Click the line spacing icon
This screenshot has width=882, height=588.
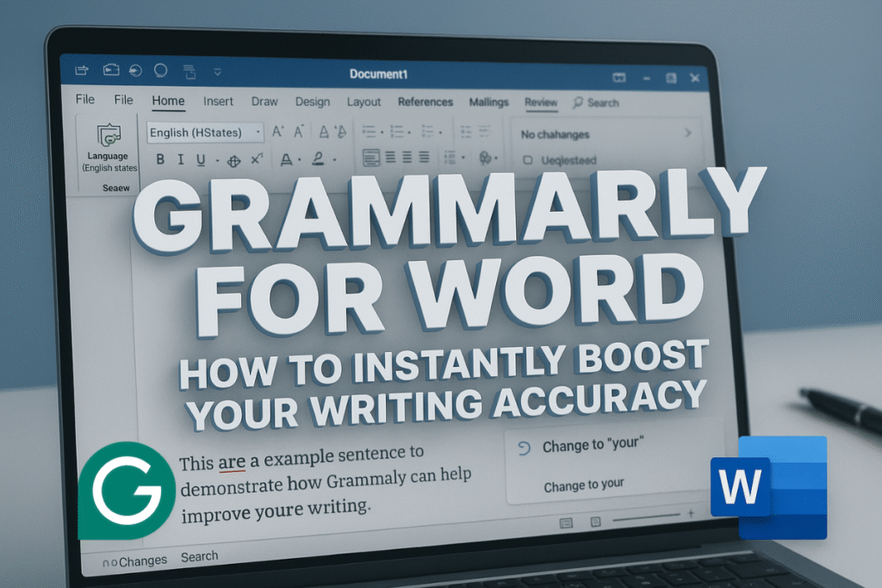pyautogui.click(x=450, y=158)
